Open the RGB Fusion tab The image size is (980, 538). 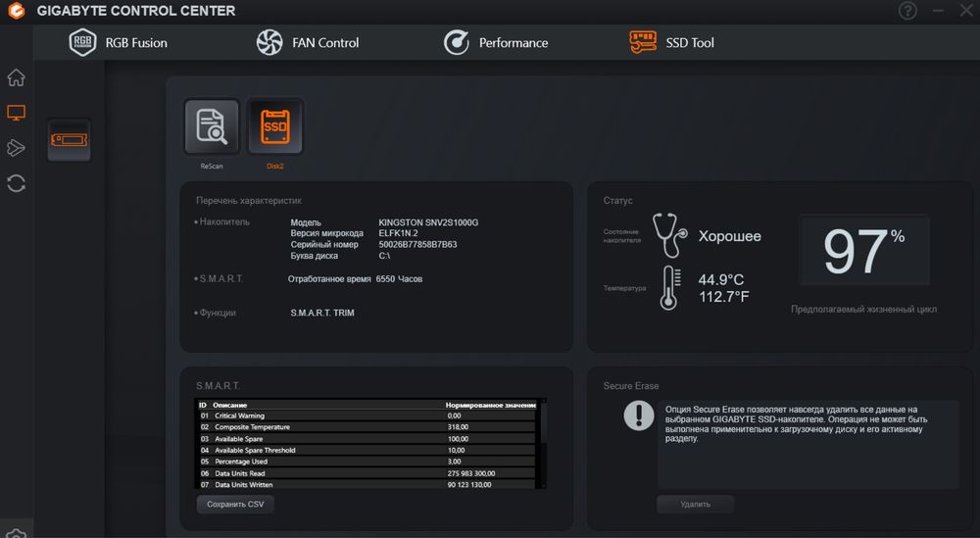coord(119,42)
